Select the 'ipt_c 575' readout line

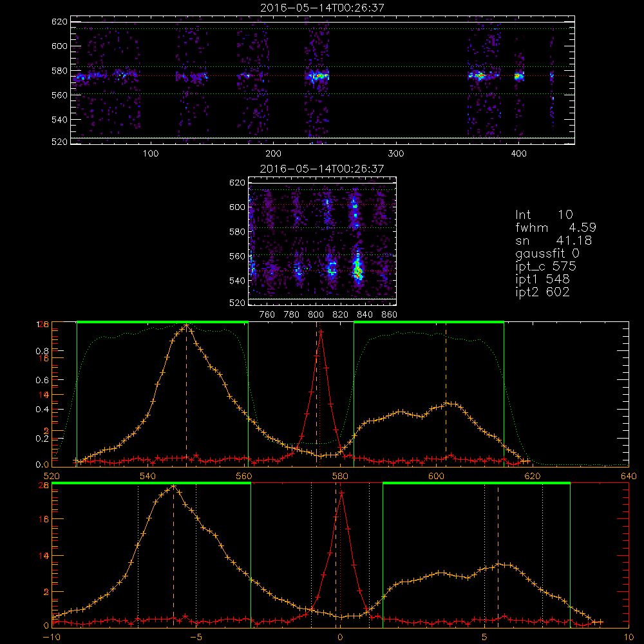click(546, 267)
